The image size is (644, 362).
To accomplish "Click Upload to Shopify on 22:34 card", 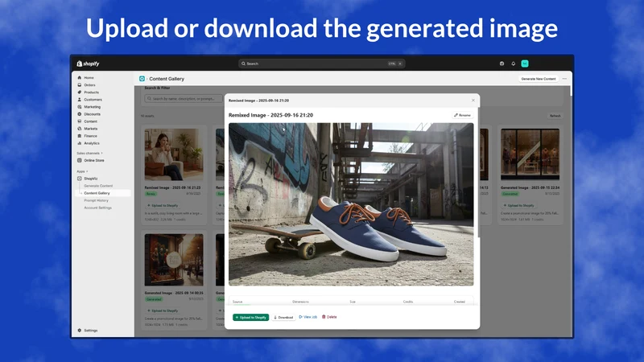I will pyautogui.click(x=518, y=205).
